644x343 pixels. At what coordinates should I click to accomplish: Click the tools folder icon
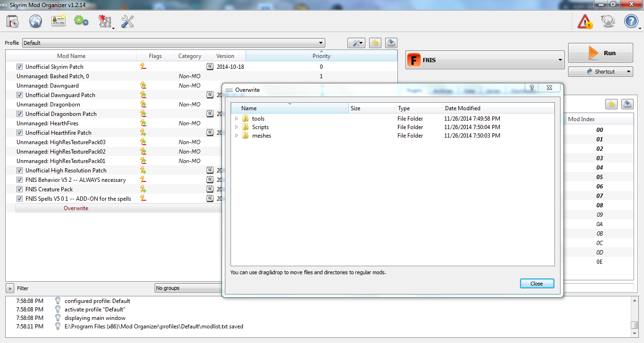tap(245, 119)
